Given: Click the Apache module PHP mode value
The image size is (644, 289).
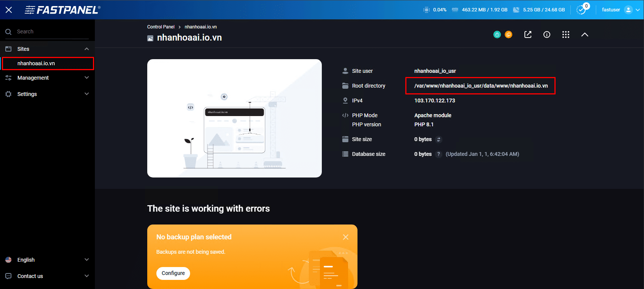Looking at the screenshot, I should point(433,115).
